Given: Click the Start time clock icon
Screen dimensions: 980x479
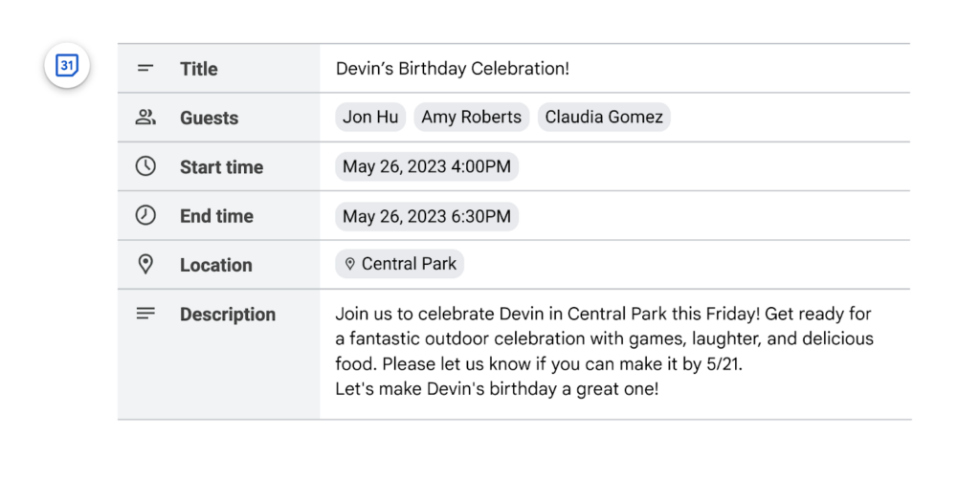Looking at the screenshot, I should pos(145,166).
